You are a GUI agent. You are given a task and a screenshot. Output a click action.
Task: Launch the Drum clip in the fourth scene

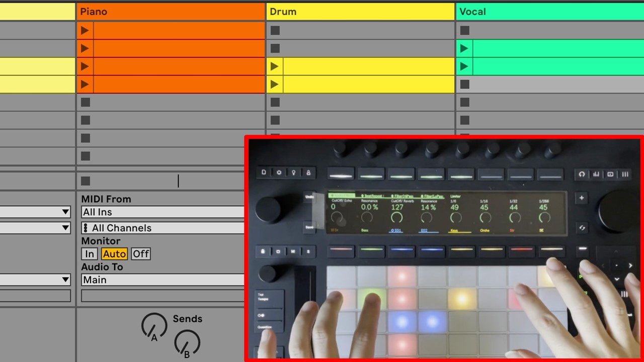(x=275, y=84)
